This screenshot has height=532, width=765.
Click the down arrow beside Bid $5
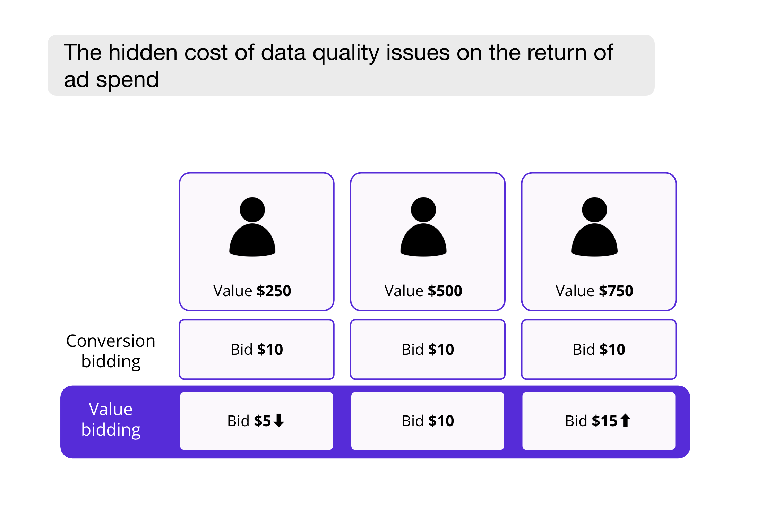click(278, 420)
